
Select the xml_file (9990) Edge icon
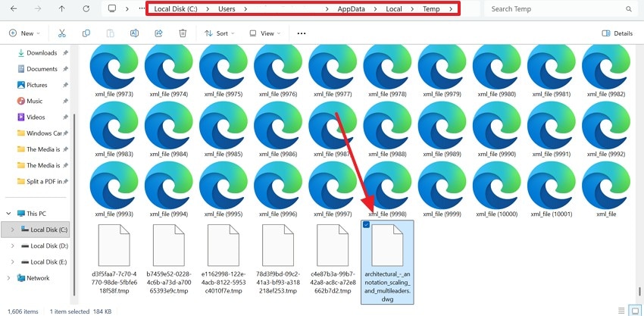pyautogui.click(x=496, y=125)
